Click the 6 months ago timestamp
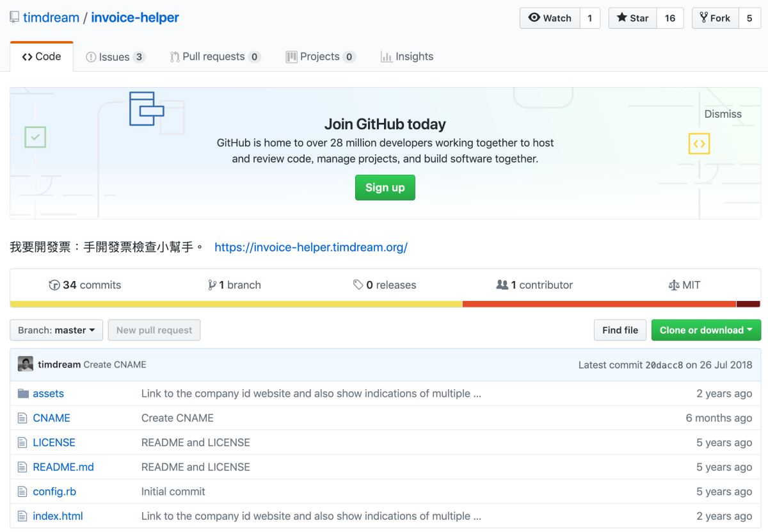 pyautogui.click(x=719, y=418)
